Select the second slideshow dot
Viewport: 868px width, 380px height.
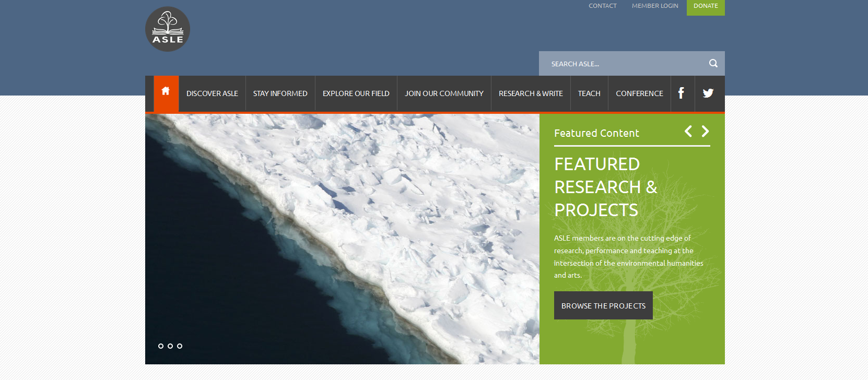[170, 346]
